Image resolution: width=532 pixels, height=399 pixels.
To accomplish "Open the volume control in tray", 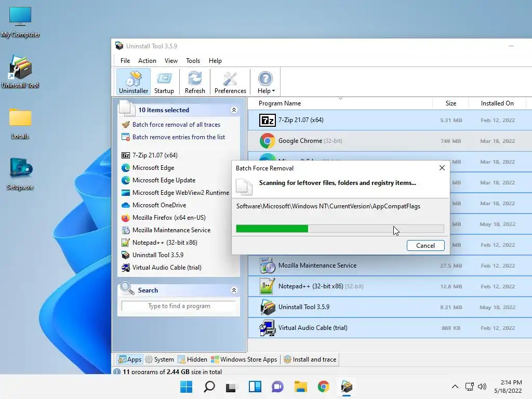I will (x=482, y=387).
